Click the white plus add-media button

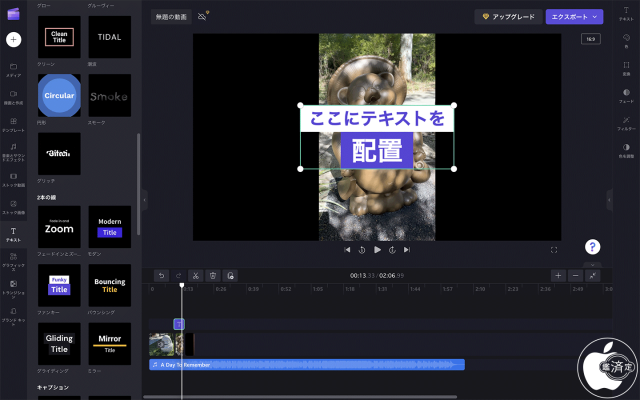point(13,40)
